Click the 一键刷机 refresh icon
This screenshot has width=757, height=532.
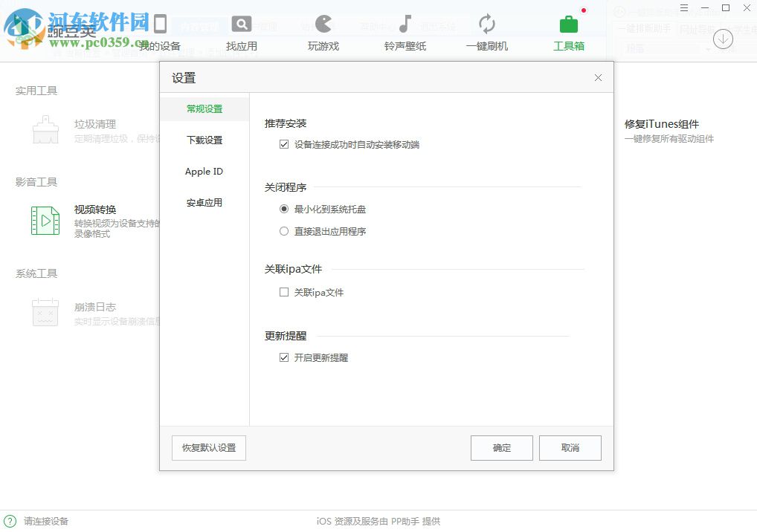486,24
